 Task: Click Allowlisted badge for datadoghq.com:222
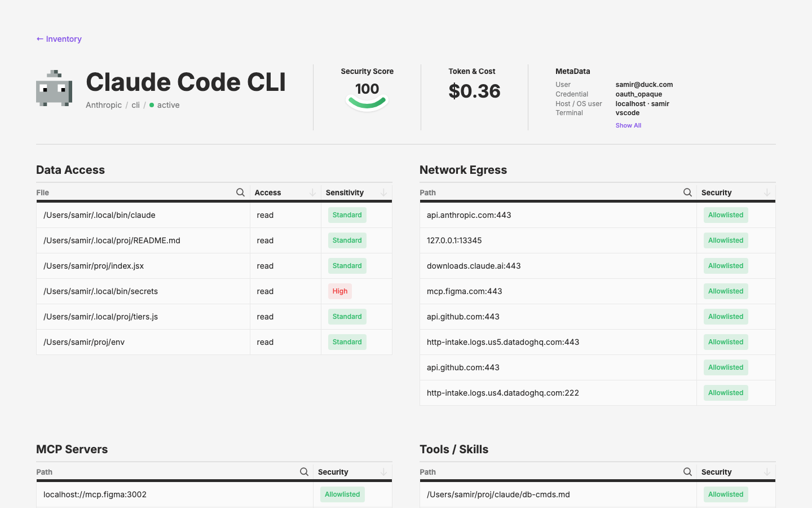click(726, 393)
